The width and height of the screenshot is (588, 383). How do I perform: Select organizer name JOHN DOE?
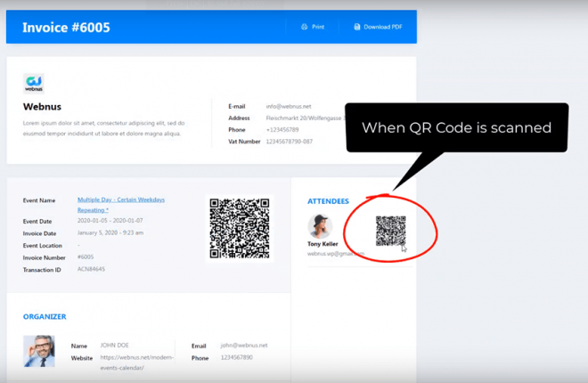click(114, 346)
